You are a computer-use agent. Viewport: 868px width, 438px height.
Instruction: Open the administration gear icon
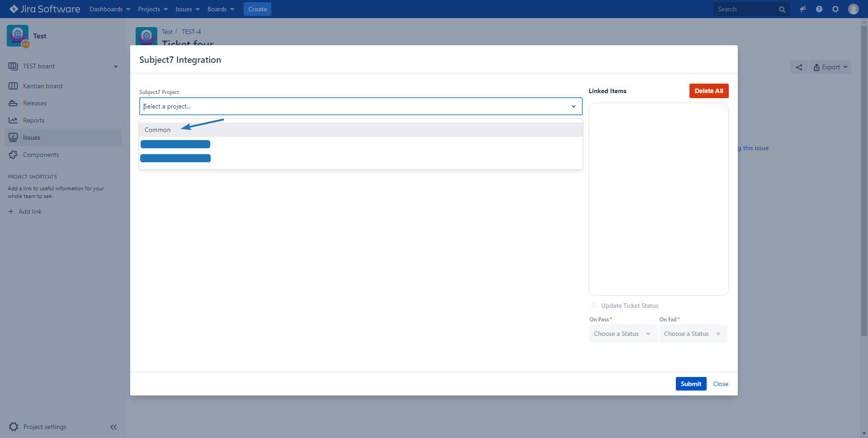pos(835,9)
